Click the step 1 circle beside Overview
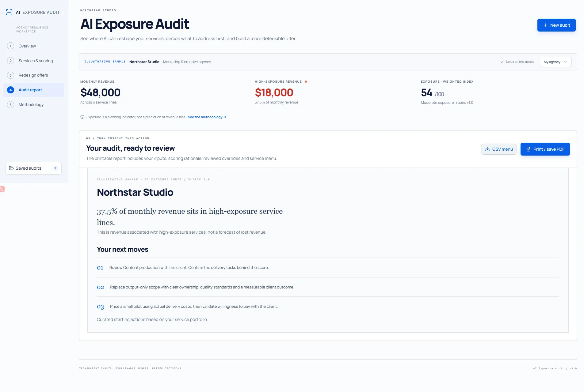 coord(10,46)
